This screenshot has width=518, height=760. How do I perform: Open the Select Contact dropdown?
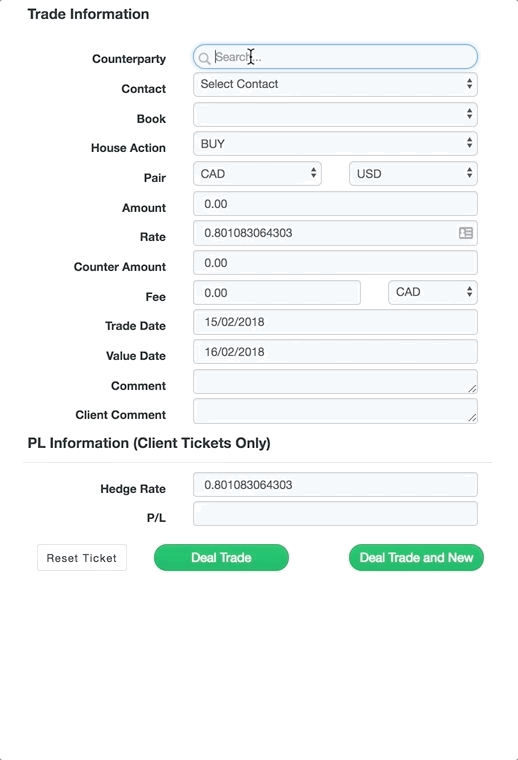335,84
